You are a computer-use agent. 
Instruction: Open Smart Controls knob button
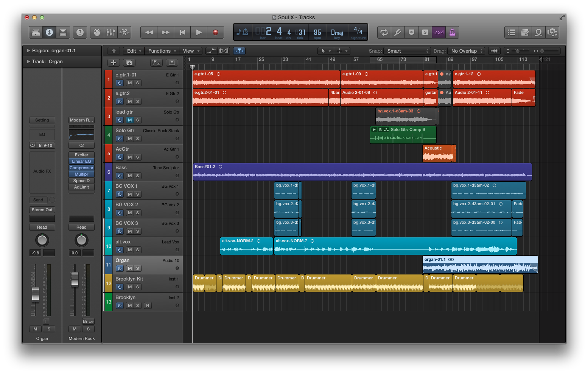click(97, 33)
